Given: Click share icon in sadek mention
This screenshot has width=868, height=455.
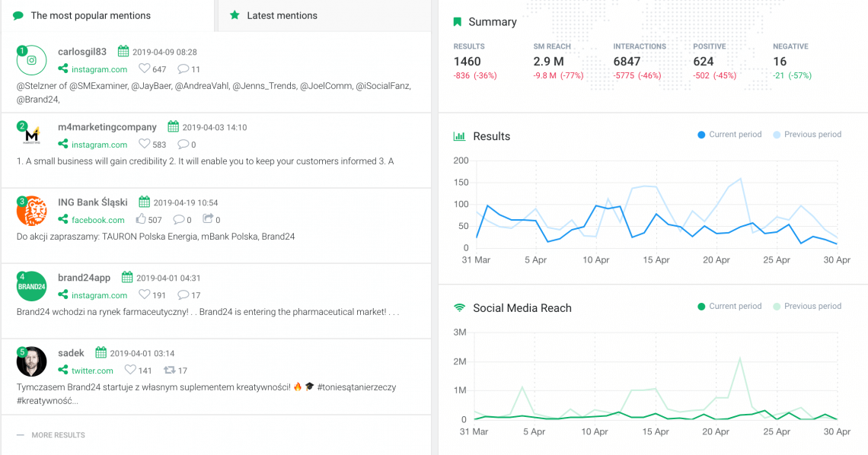Looking at the screenshot, I should (63, 370).
